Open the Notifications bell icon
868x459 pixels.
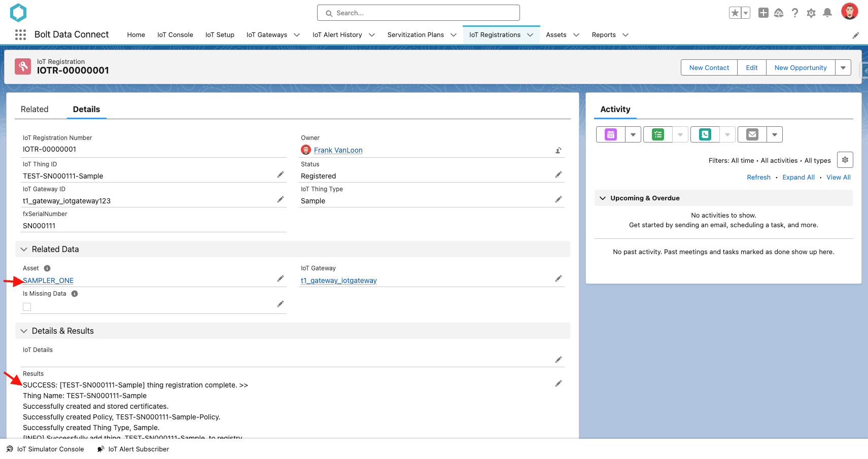pyautogui.click(x=827, y=13)
